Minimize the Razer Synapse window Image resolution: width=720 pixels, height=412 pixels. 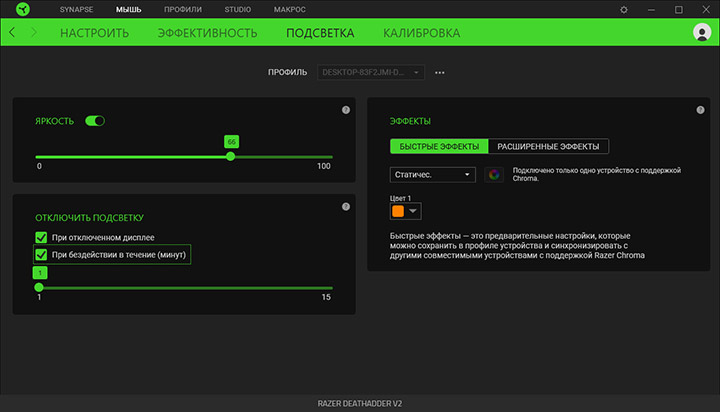[651, 10]
